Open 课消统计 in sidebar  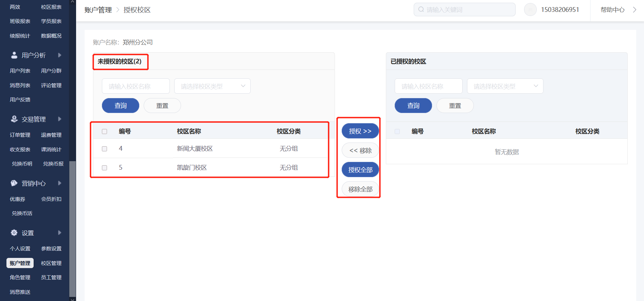coord(51,149)
